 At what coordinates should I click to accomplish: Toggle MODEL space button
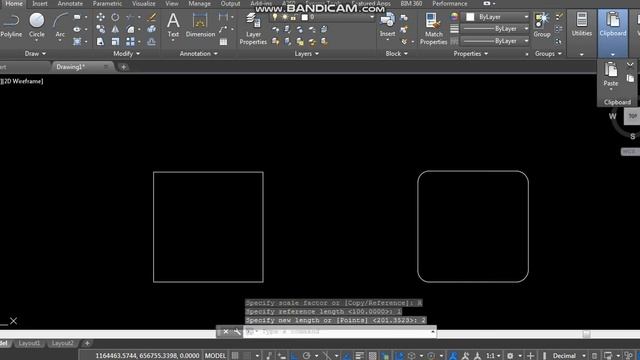point(215,356)
